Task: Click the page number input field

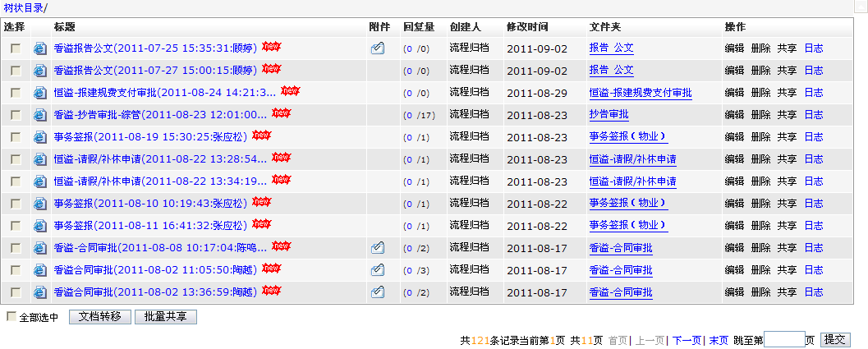Action: pyautogui.click(x=784, y=339)
